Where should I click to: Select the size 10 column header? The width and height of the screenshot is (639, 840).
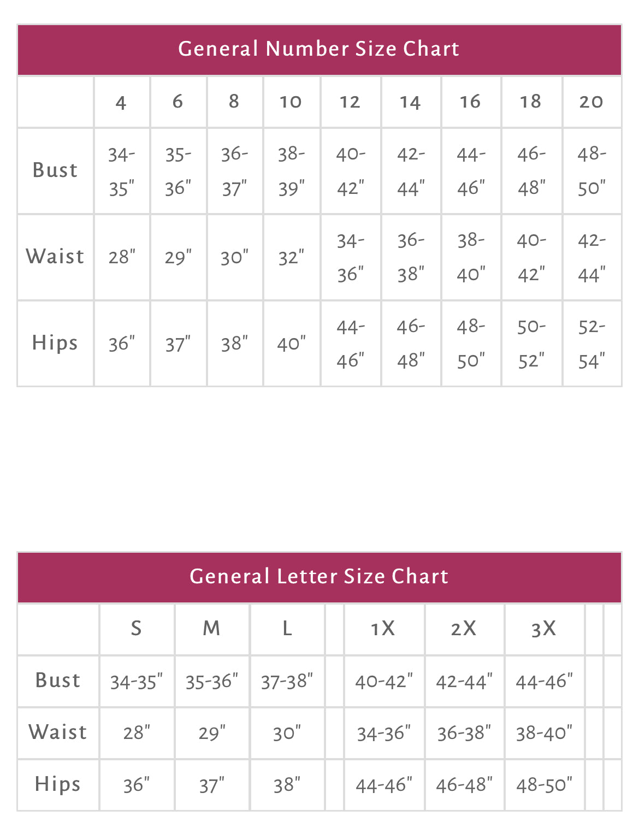[291, 102]
